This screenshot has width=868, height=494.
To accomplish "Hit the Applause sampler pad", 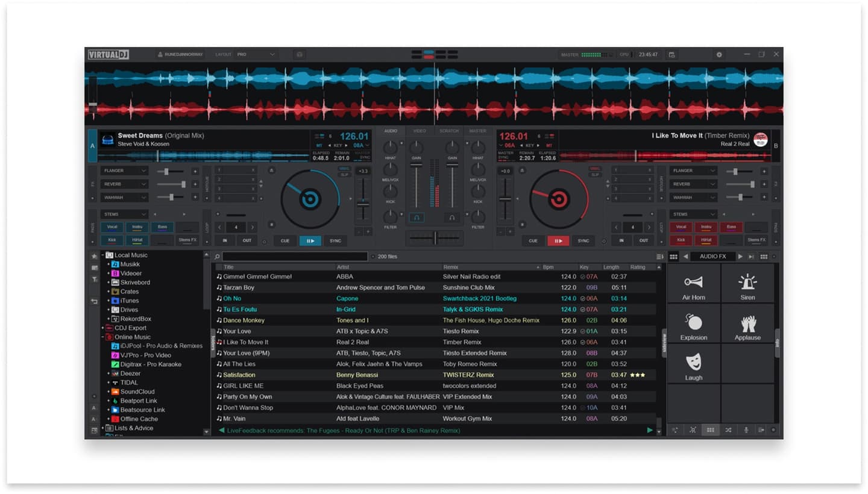I will point(747,324).
